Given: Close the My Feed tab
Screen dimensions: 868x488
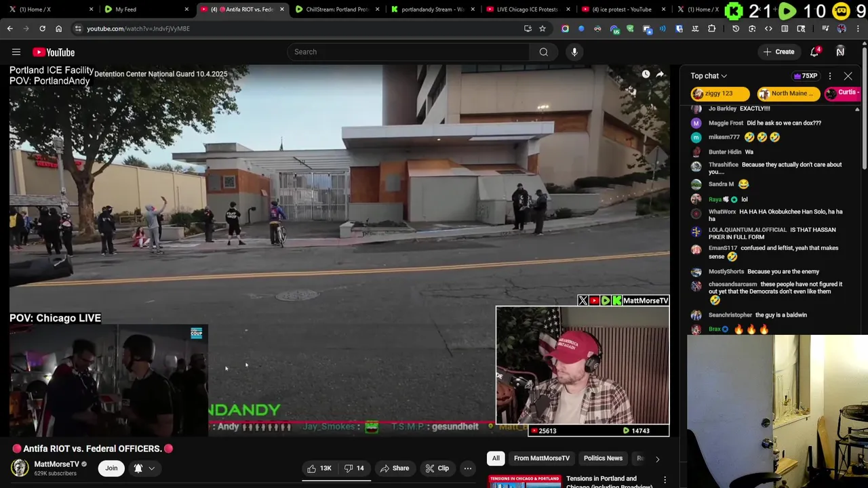Looking at the screenshot, I should [x=186, y=9].
